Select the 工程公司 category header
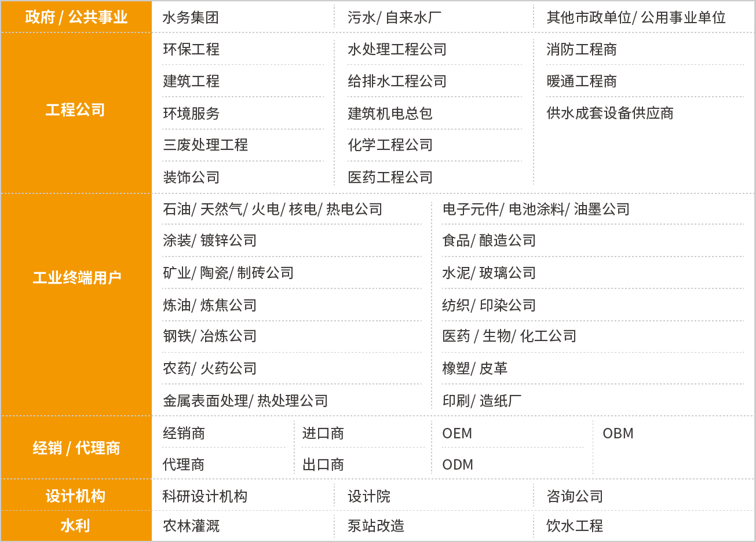756x542 pixels. (76, 110)
